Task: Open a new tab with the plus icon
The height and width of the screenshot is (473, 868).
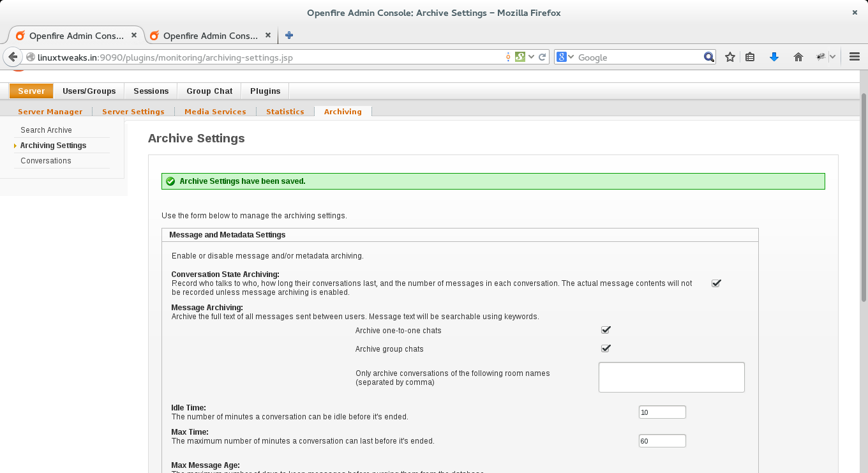Action: 289,36
